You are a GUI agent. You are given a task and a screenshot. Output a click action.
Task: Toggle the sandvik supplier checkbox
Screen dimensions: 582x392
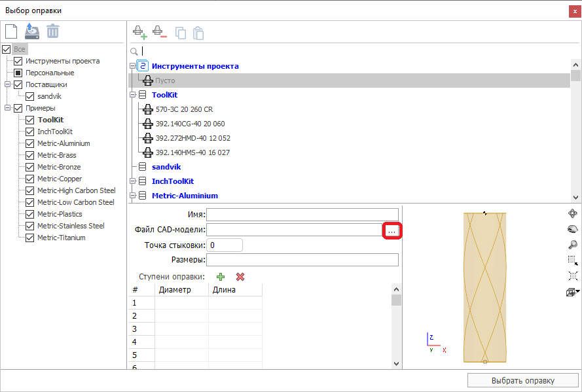(30, 96)
